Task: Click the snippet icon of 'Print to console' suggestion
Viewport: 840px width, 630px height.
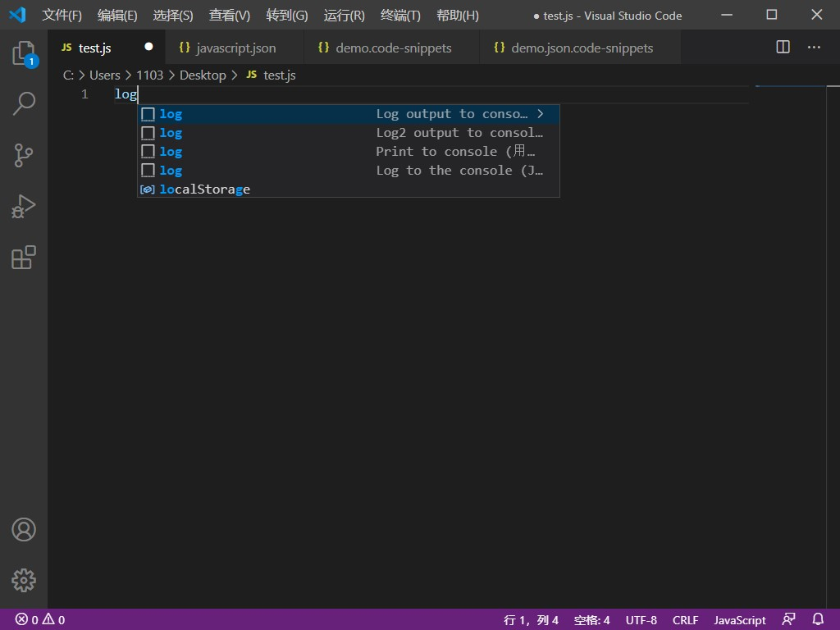Action: (x=148, y=152)
